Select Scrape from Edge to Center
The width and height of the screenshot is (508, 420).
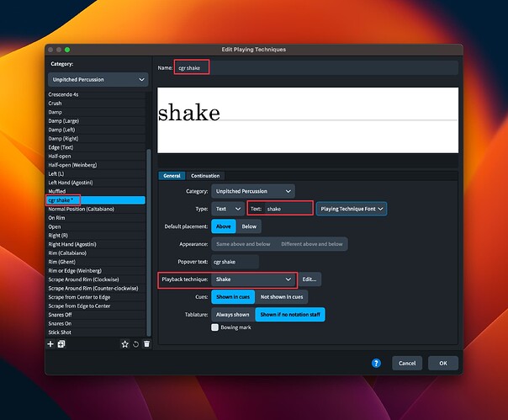[x=96, y=306]
